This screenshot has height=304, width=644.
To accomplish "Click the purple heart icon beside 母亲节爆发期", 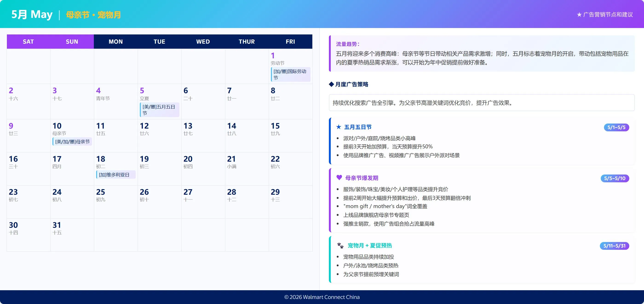I will [339, 178].
